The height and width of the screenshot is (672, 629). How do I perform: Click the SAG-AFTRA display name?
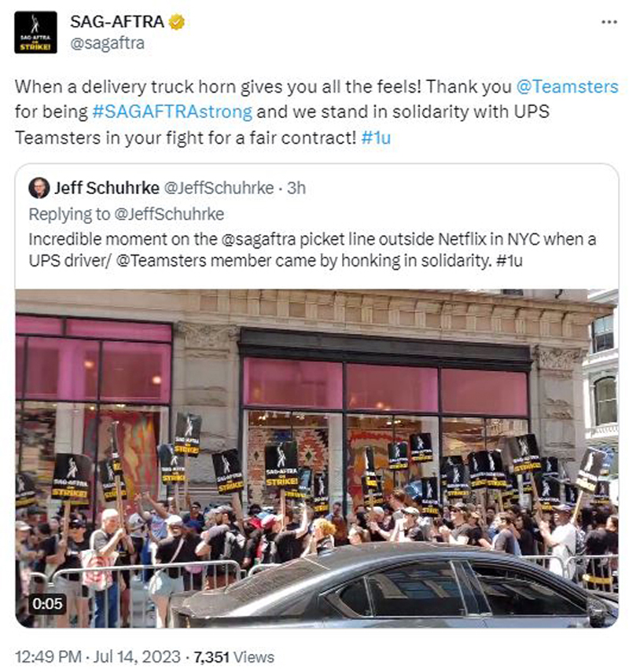click(x=117, y=21)
